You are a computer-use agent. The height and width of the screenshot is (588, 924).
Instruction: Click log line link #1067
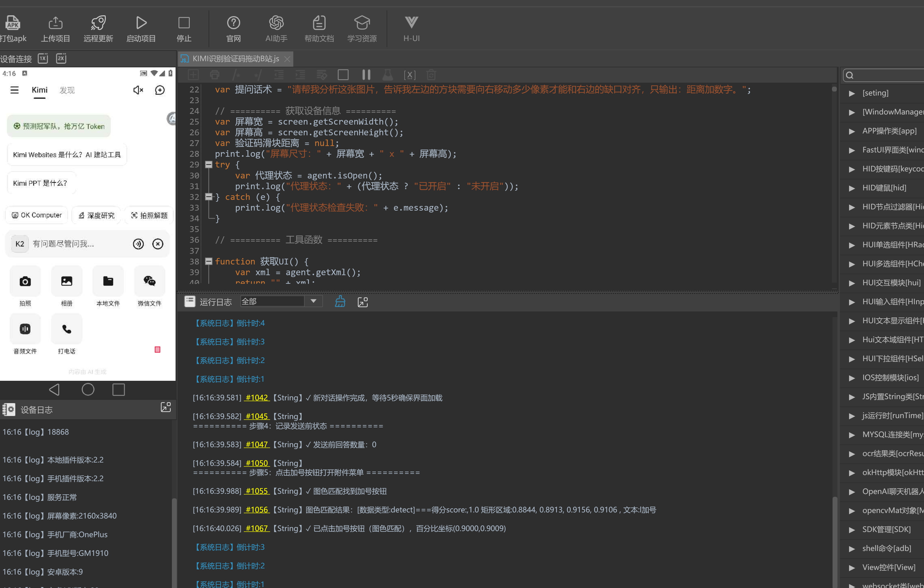257,528
